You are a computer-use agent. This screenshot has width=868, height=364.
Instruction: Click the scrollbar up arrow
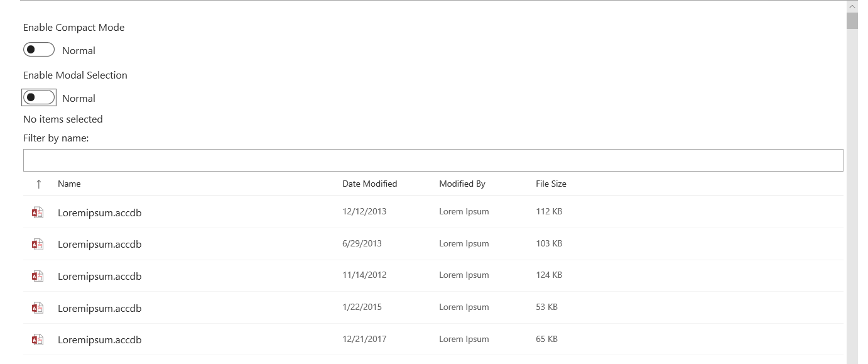[x=852, y=6]
